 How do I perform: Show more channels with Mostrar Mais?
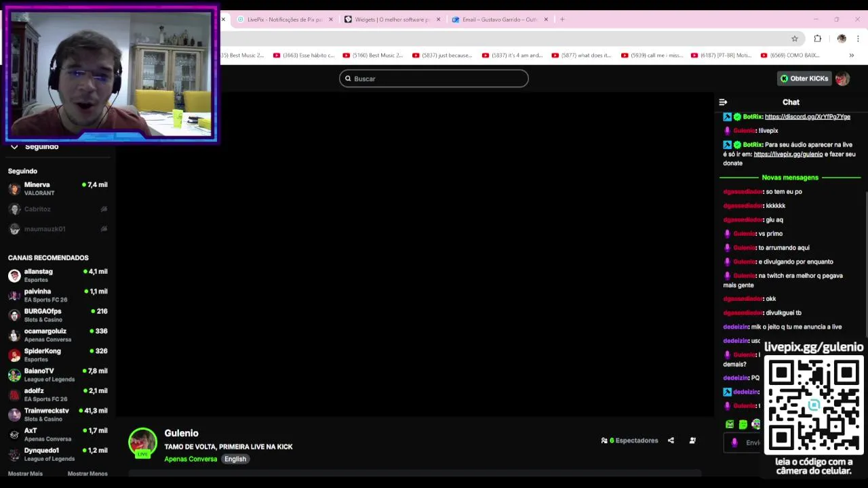[25, 474]
